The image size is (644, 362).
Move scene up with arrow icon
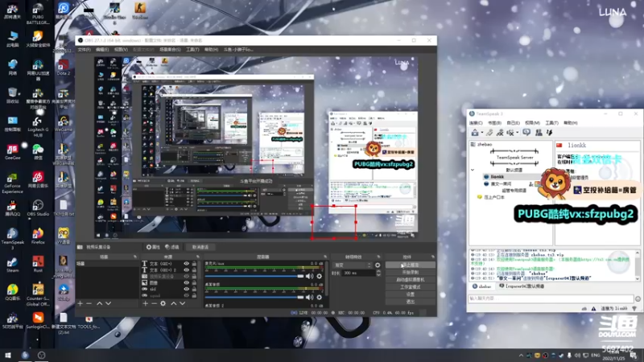pos(99,303)
